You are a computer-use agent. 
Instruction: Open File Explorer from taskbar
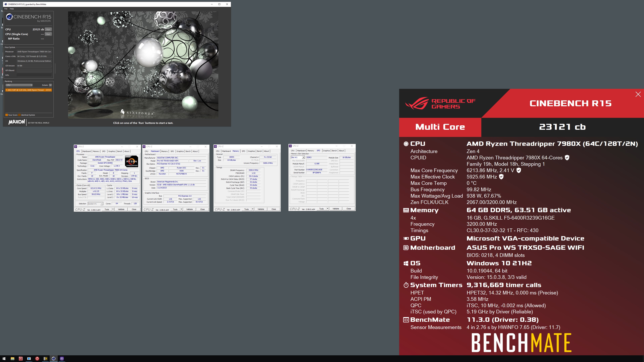(12, 358)
